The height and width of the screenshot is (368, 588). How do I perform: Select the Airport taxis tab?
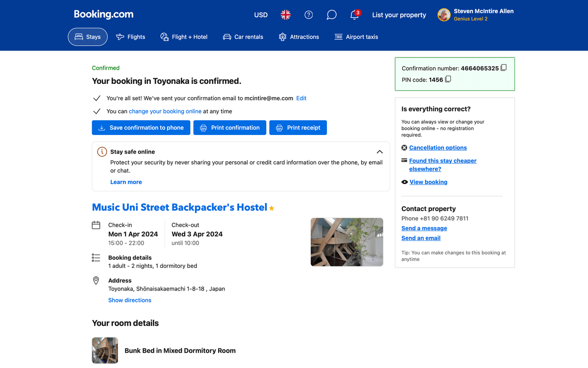356,37
